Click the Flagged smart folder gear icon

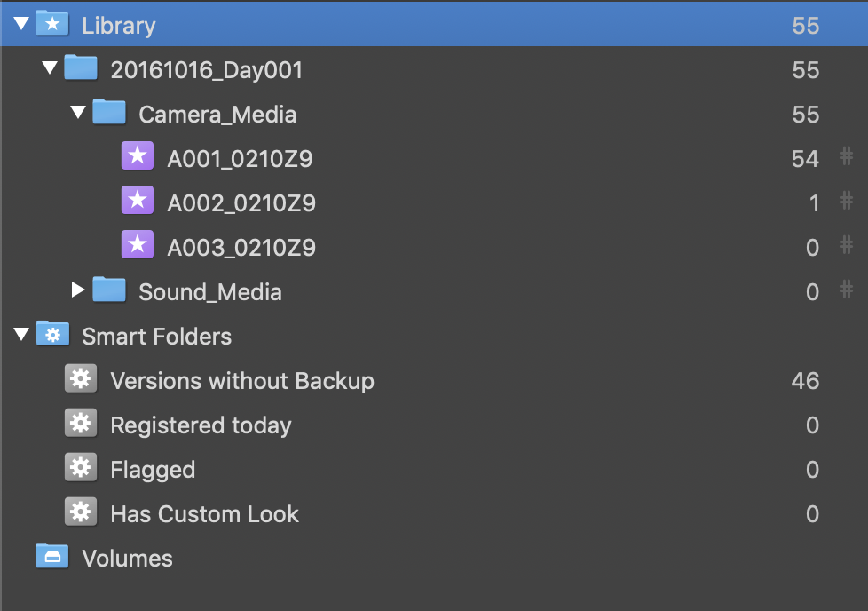pyautogui.click(x=81, y=468)
